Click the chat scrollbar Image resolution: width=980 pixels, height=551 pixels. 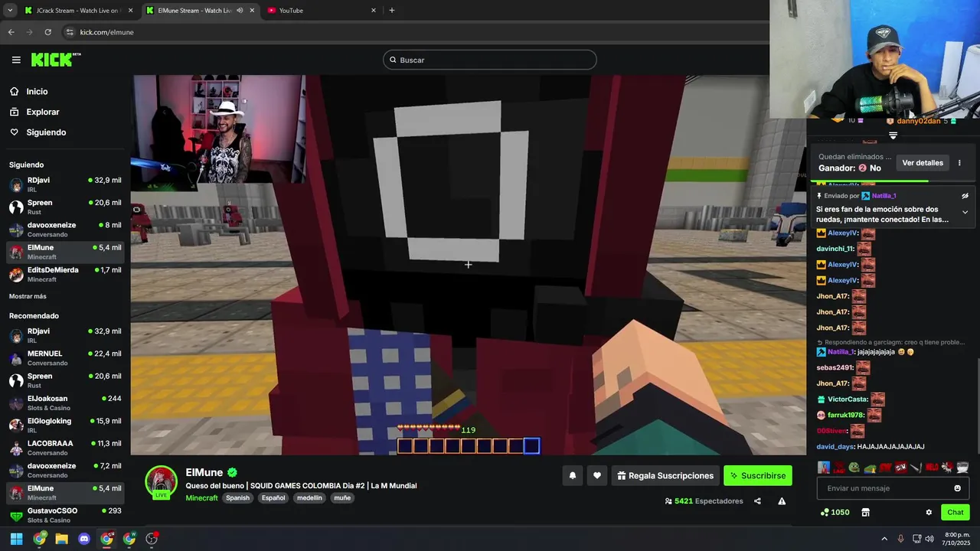[x=977, y=406]
